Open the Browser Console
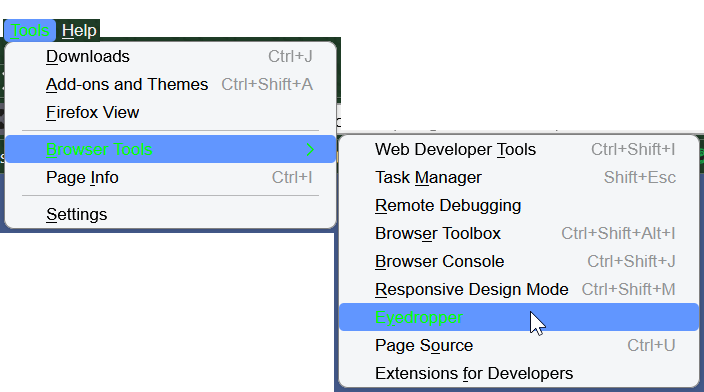Image resolution: width=704 pixels, height=392 pixels. [519, 261]
